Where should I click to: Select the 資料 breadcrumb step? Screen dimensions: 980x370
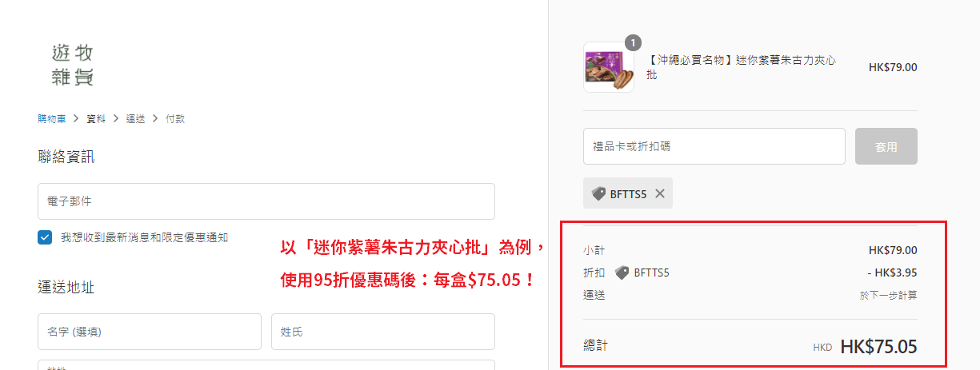96,118
